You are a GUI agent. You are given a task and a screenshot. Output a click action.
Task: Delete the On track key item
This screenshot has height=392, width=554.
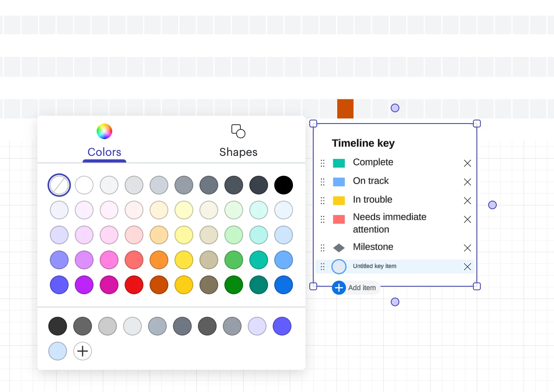pyautogui.click(x=467, y=182)
